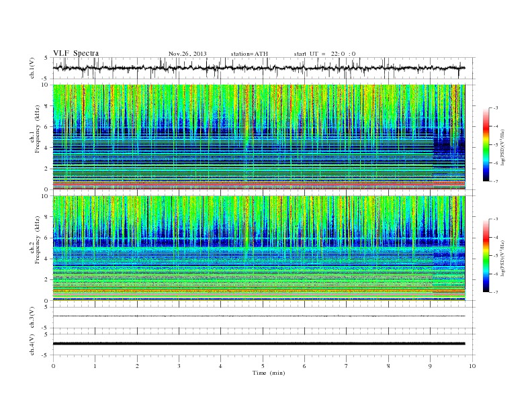Click the date label "Nov.26, 2013"
This screenshot has width=532, height=411.
point(187,54)
